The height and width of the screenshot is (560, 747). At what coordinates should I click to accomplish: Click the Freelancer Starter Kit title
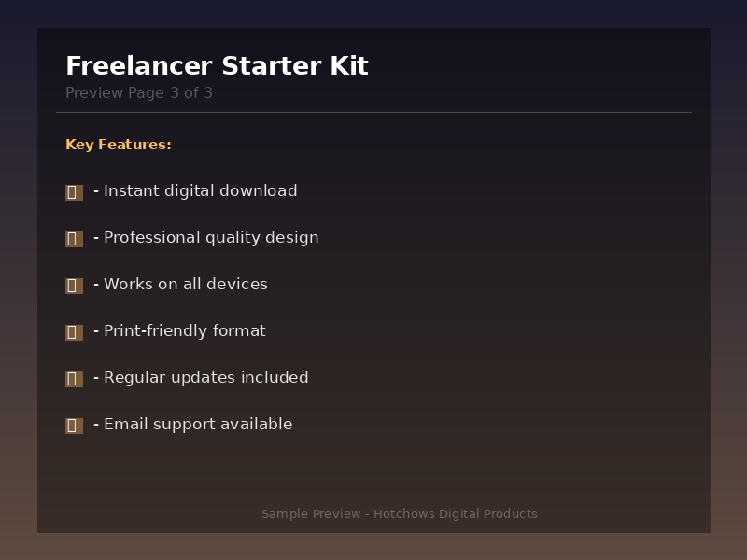(x=217, y=66)
